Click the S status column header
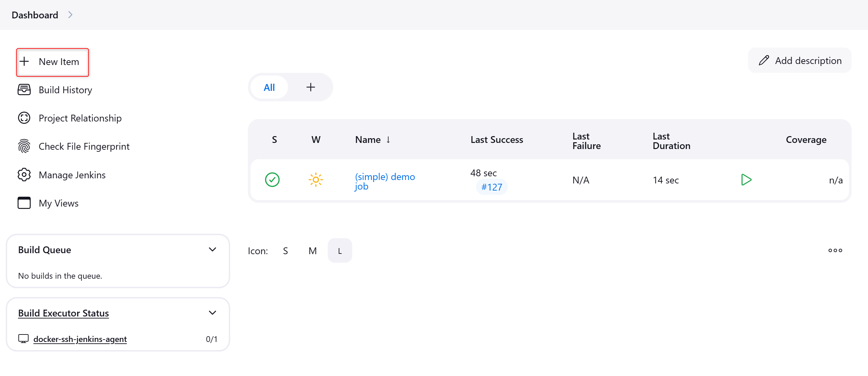 tap(274, 140)
